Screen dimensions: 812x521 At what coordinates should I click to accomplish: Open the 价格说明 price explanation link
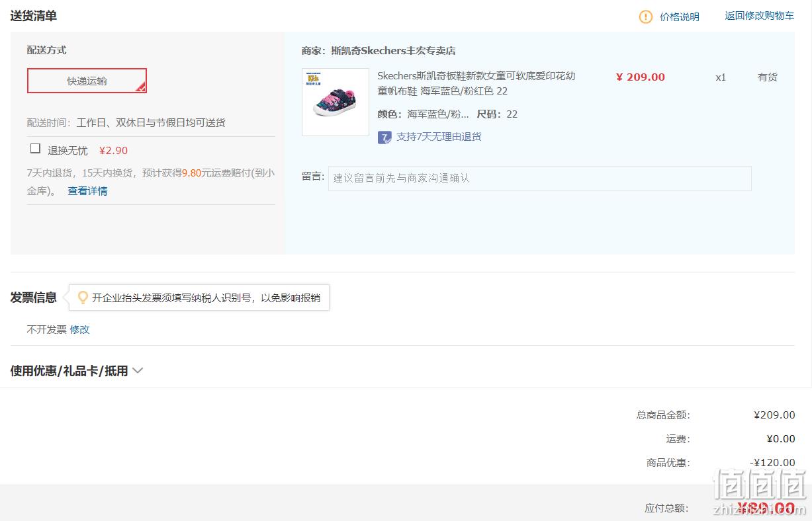coord(680,17)
